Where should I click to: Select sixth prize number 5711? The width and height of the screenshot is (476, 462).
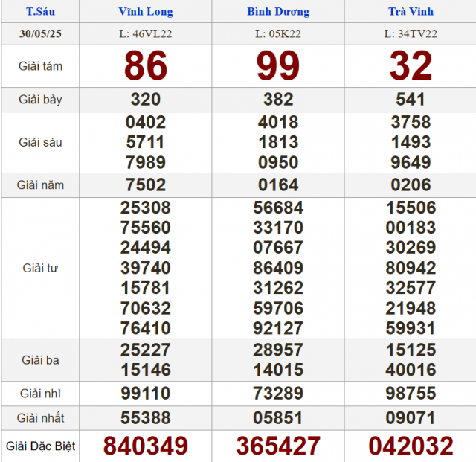click(146, 142)
